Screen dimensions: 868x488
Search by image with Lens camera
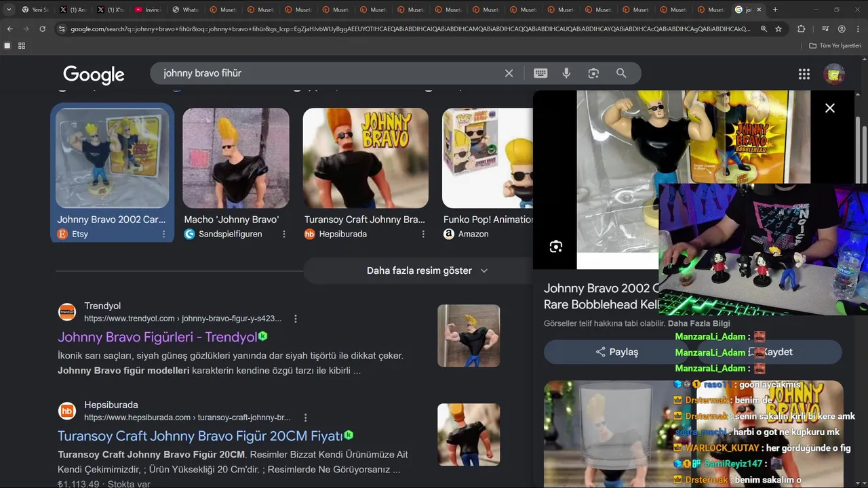[x=593, y=73]
